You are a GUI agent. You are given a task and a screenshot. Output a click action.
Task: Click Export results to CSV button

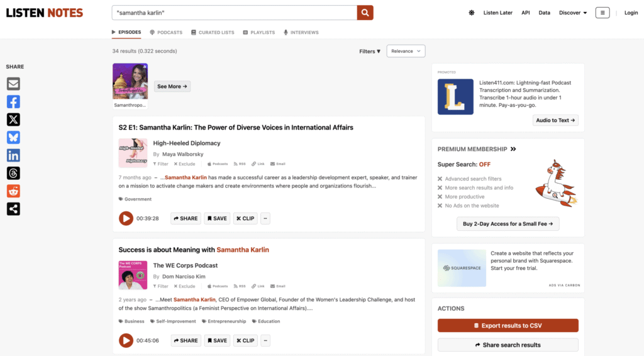click(x=508, y=326)
